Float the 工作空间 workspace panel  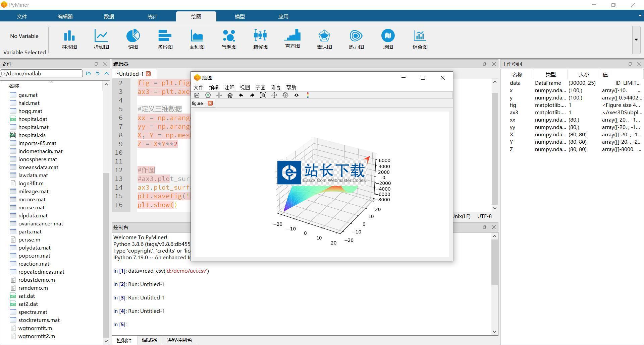[630, 64]
